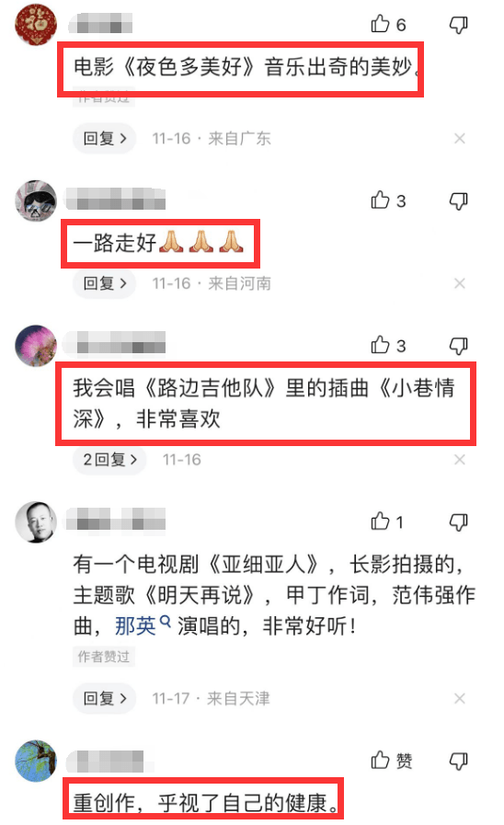
Task: Reply to the comment from 广东
Action: [105, 138]
